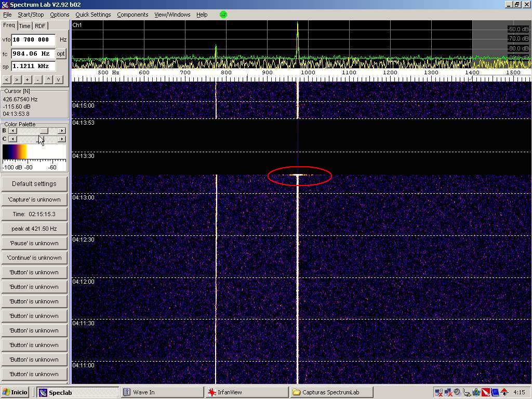Image resolution: width=532 pixels, height=399 pixels.
Task: Open the Quick Settings menu
Action: (x=93, y=15)
